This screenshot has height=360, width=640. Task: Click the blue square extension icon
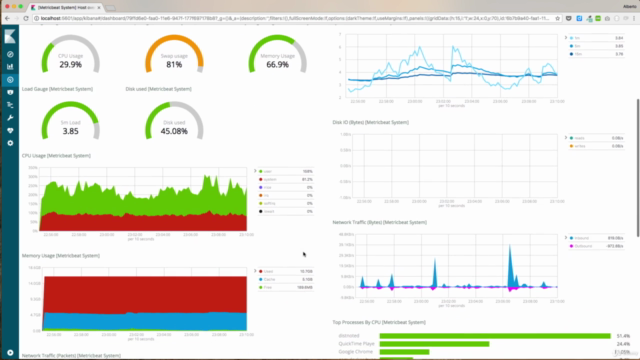coord(579,18)
